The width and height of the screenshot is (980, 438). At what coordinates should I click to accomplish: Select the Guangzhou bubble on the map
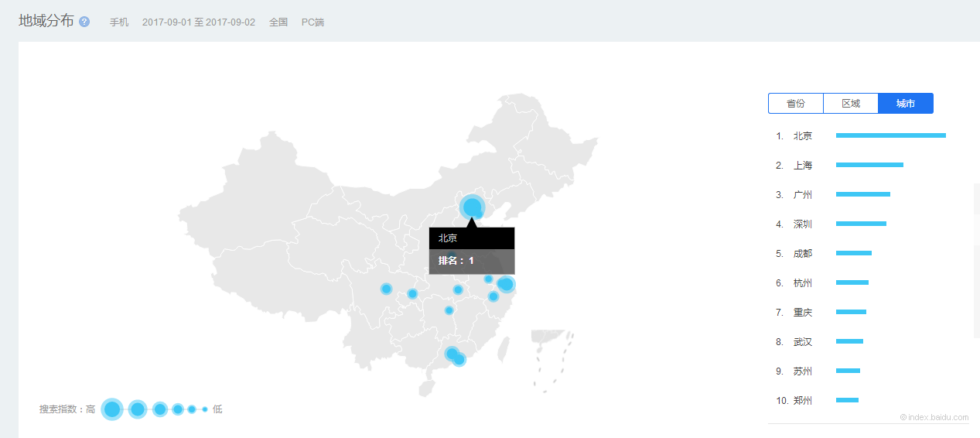point(452,354)
